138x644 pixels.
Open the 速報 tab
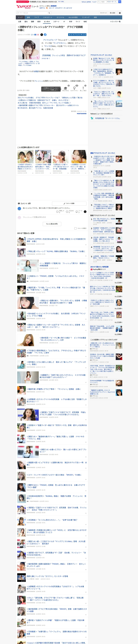pos(28,17)
